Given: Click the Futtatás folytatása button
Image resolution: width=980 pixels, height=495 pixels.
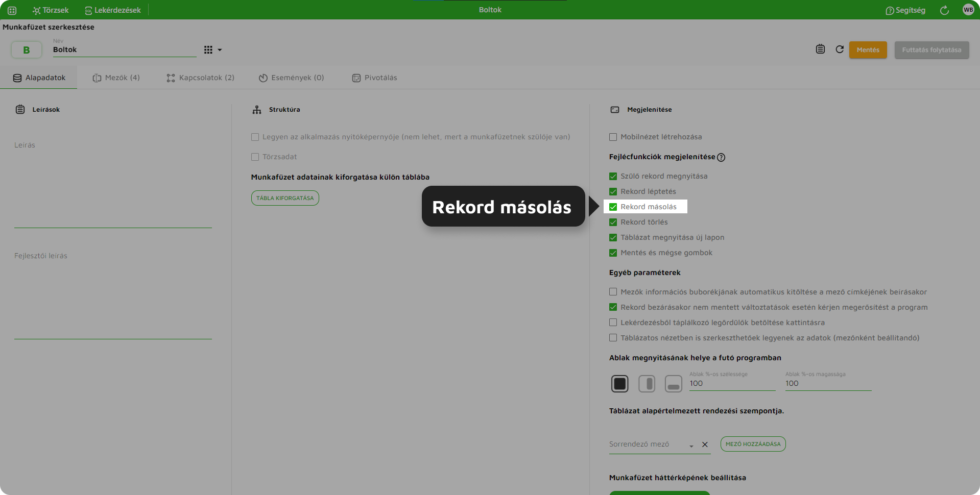Looking at the screenshot, I should pyautogui.click(x=931, y=50).
